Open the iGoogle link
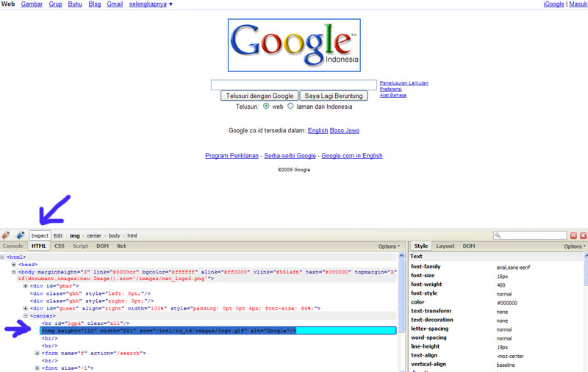 coord(554,4)
